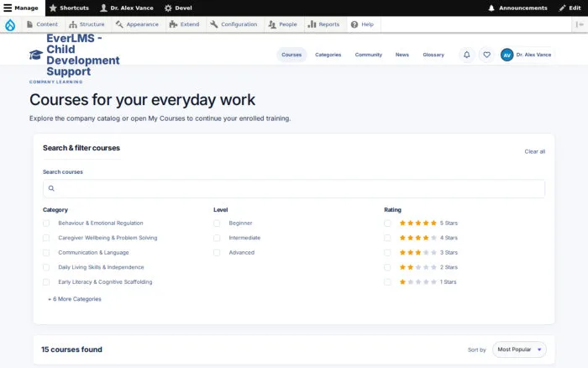The image size is (588, 368).
Task: Check the 2 Stars rating filter
Action: (x=387, y=267)
